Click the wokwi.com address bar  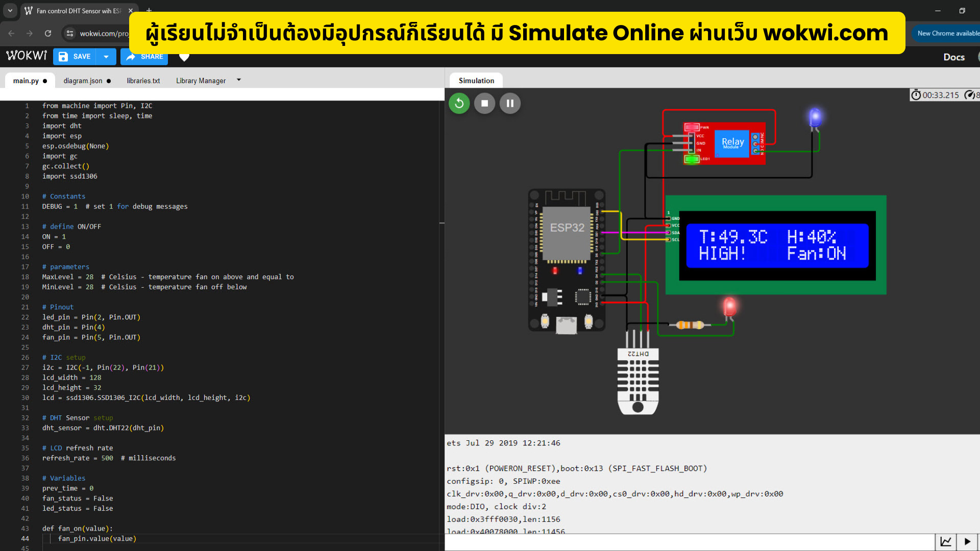pos(104,33)
